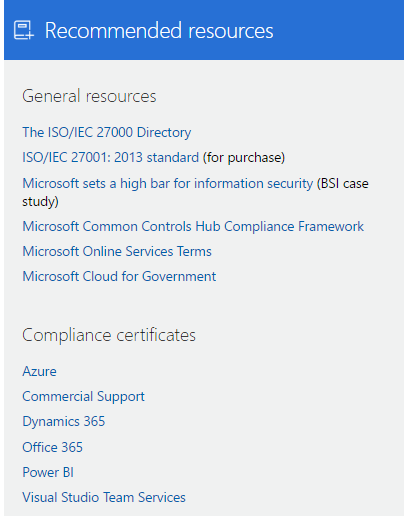The width and height of the screenshot is (411, 516).
Task: Open The ISO/IEC 27000 Directory link
Action: tap(107, 132)
